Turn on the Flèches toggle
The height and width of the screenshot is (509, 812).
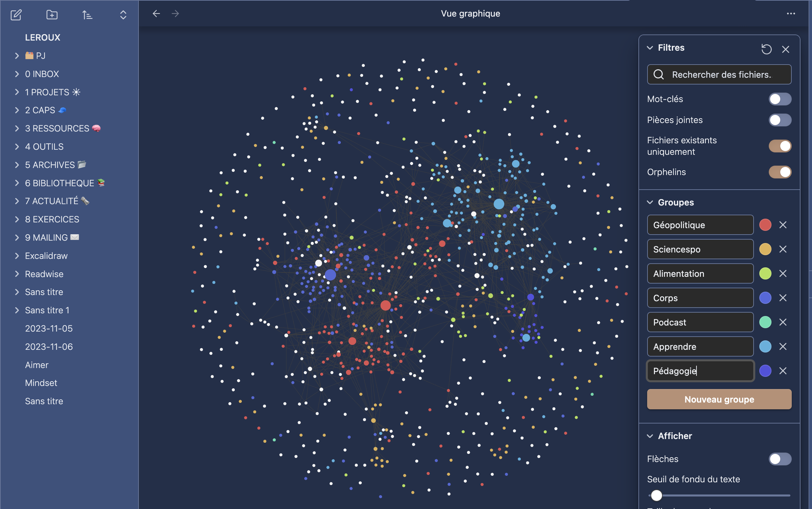pyautogui.click(x=780, y=459)
